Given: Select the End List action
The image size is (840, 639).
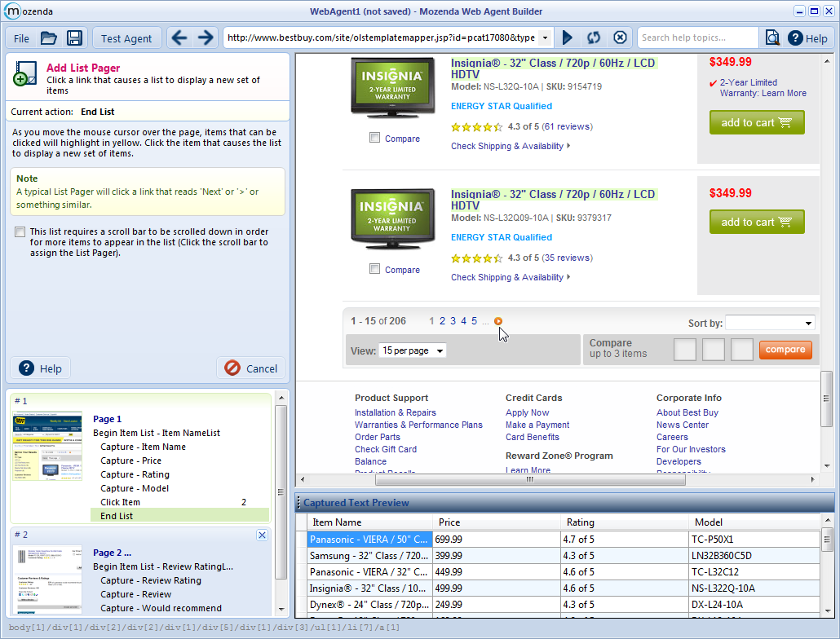Looking at the screenshot, I should click(x=180, y=516).
